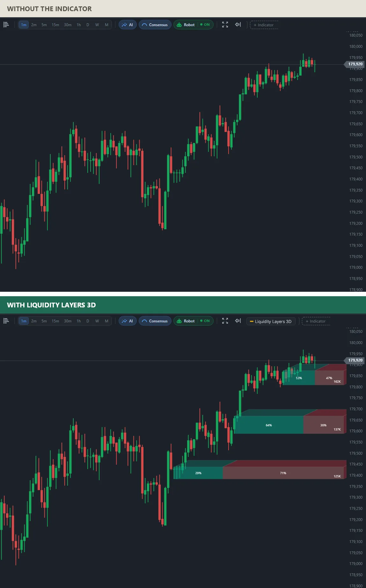366x588 pixels.
Task: Click the 29% green liquidity block
Action: (198, 473)
